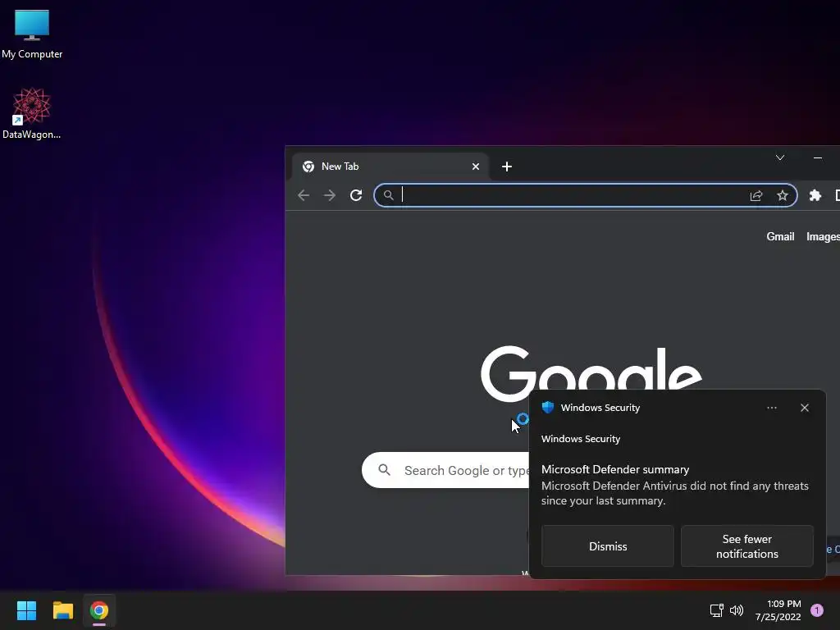Launch File Explorer from taskbar
Screen dimensions: 840x630
click(62, 610)
